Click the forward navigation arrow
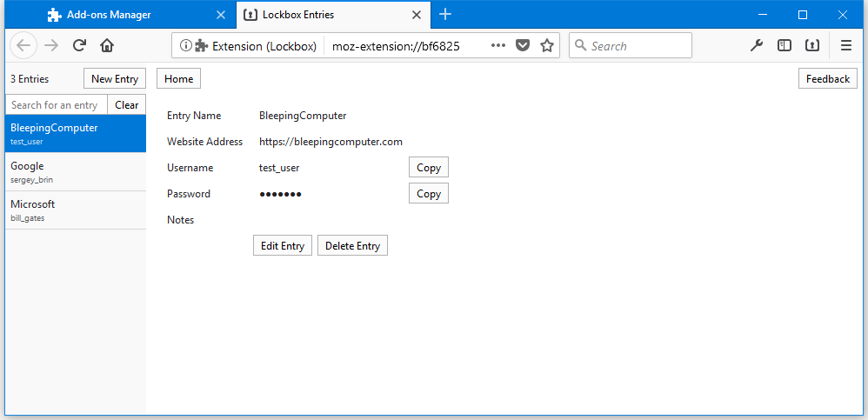The width and height of the screenshot is (868, 420). point(51,46)
